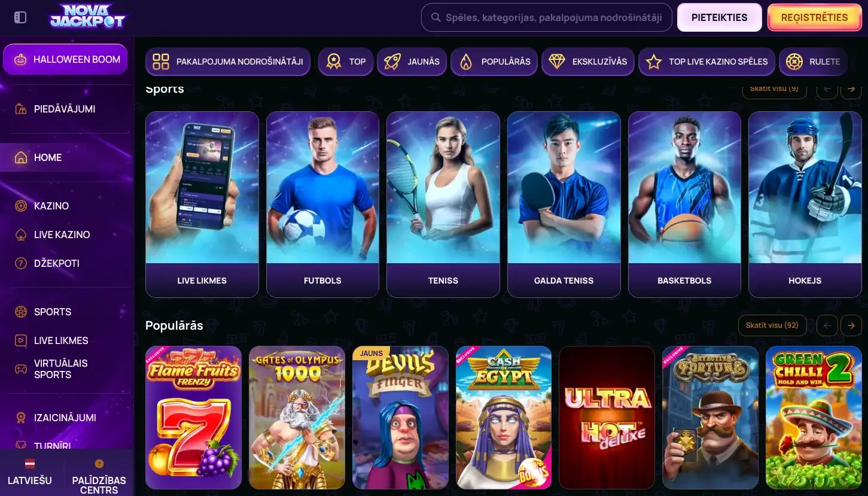Click the Pieteikties login button
Image resolution: width=868 pixels, height=496 pixels.
[719, 17]
